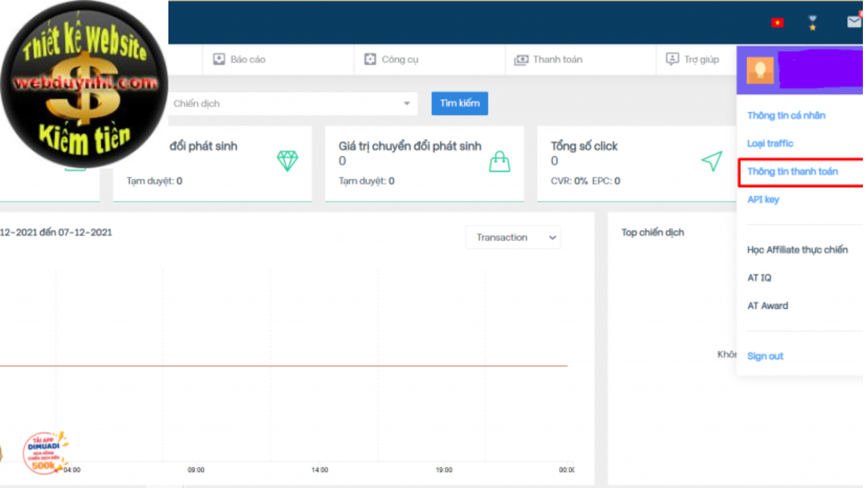
Task: Open the API key link
Action: 763,200
